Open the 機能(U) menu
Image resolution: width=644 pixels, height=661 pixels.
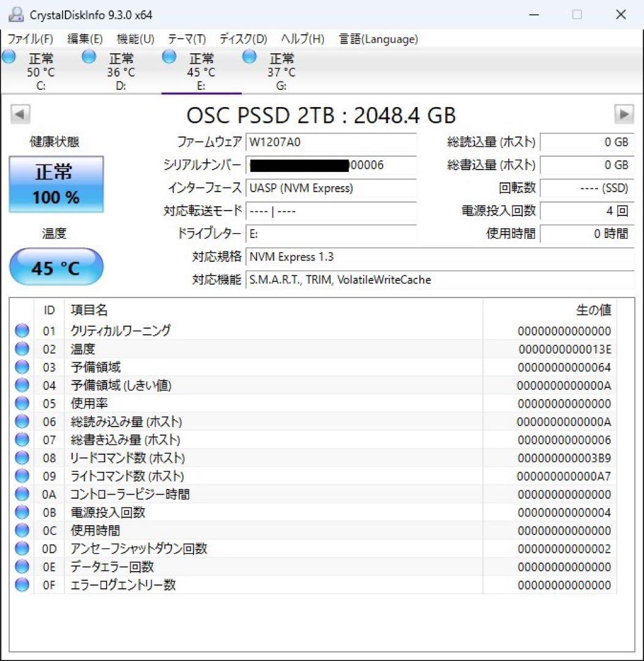(135, 39)
